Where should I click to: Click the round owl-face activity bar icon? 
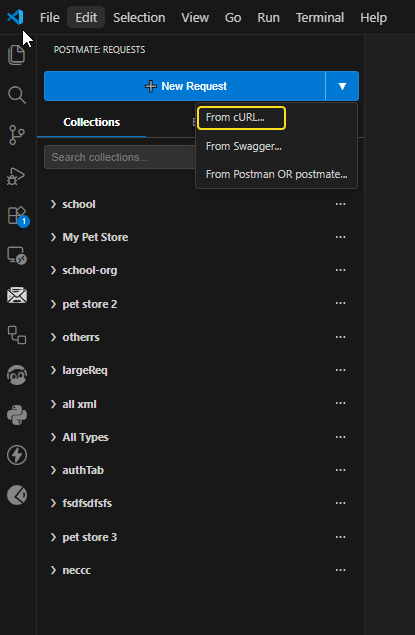(x=17, y=375)
